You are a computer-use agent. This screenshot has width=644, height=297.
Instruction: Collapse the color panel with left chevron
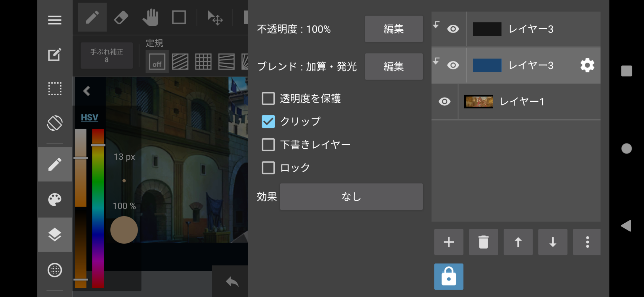(87, 91)
